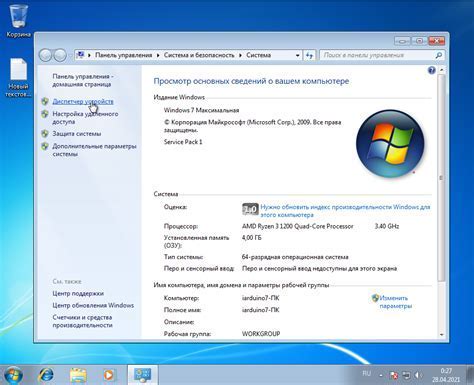
Task: Select the 64-разрядная операционная система text
Action: [x=295, y=257]
